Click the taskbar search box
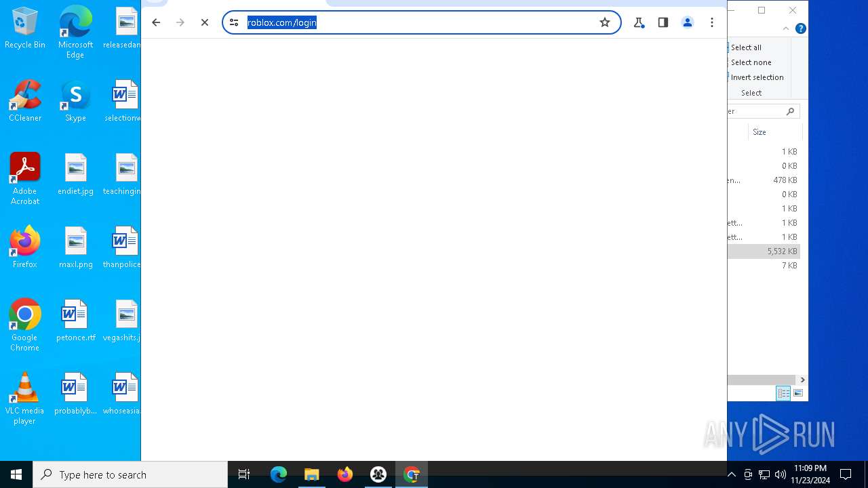The height and width of the screenshot is (488, 868). click(130, 474)
